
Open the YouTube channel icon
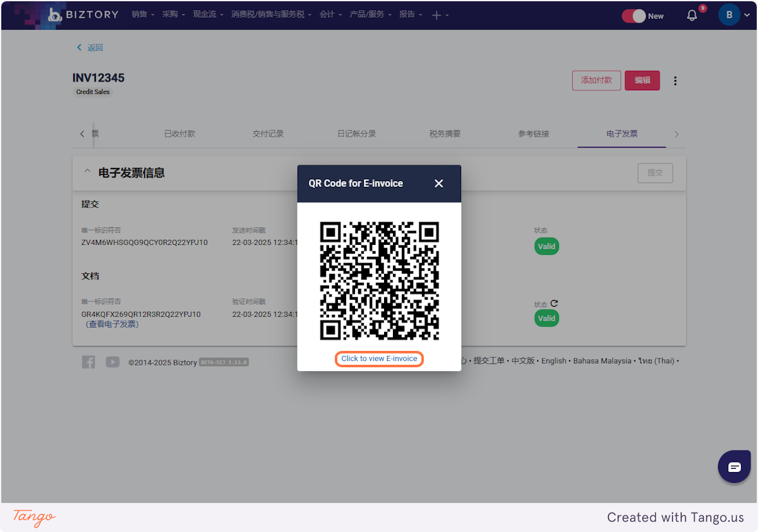[112, 362]
